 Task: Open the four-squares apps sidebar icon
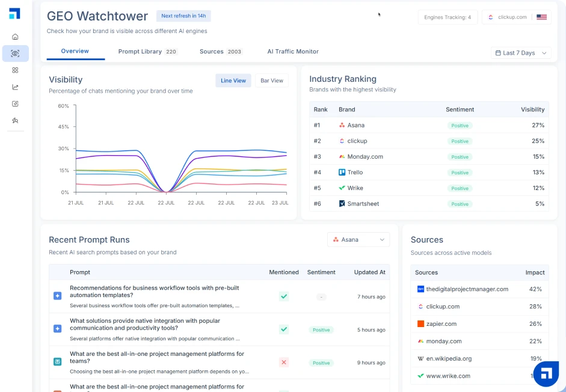point(15,70)
